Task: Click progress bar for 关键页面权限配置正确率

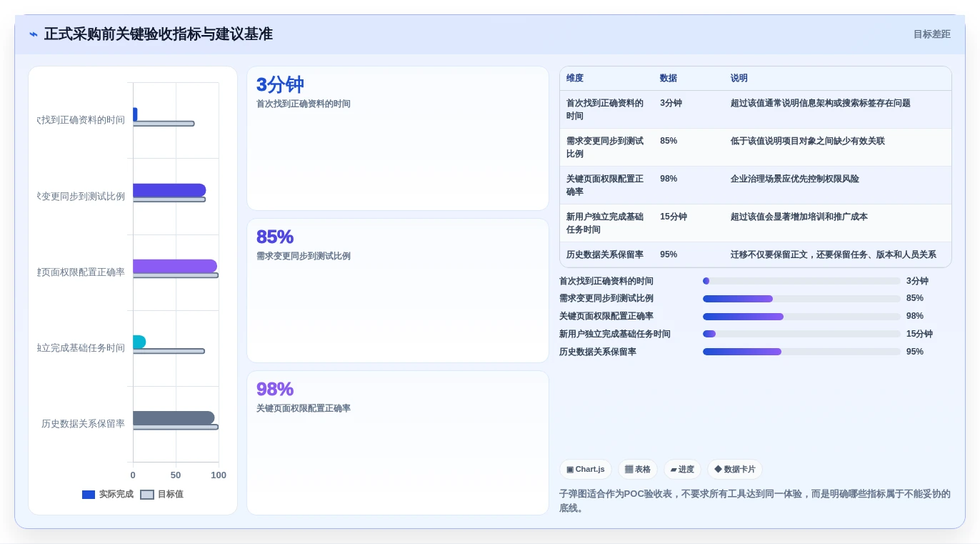Action: pos(801,317)
